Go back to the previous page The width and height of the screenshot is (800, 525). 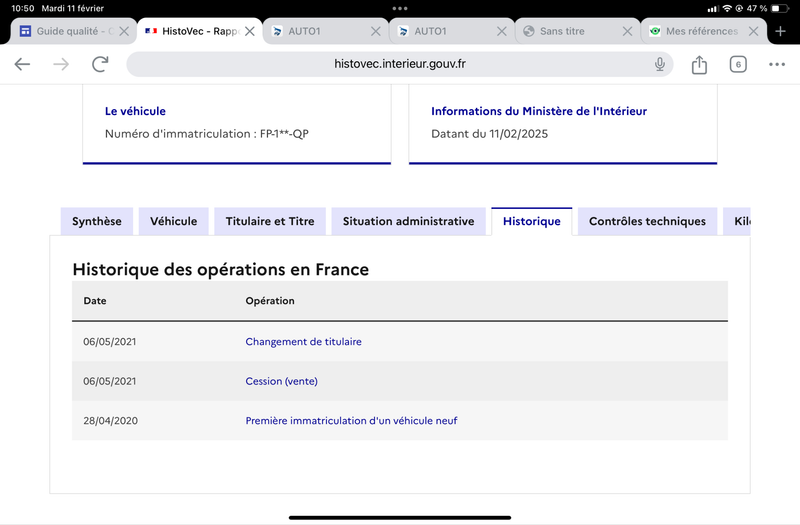tap(22, 64)
